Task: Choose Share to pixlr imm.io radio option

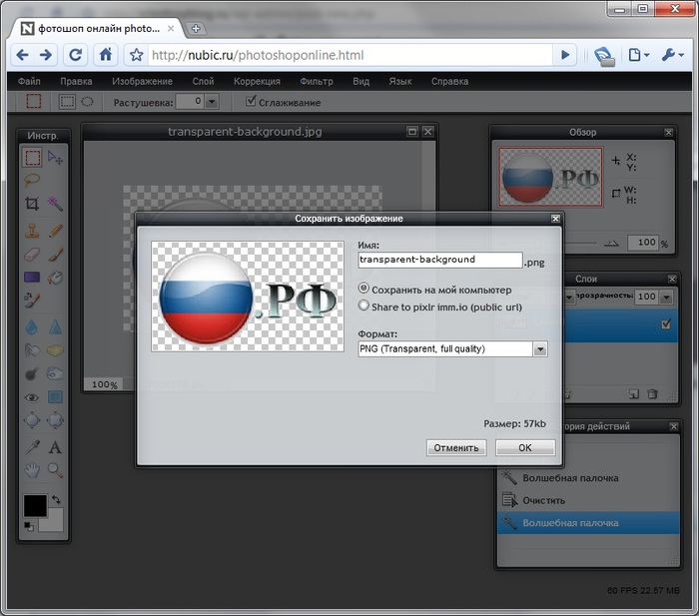Action: click(363, 306)
